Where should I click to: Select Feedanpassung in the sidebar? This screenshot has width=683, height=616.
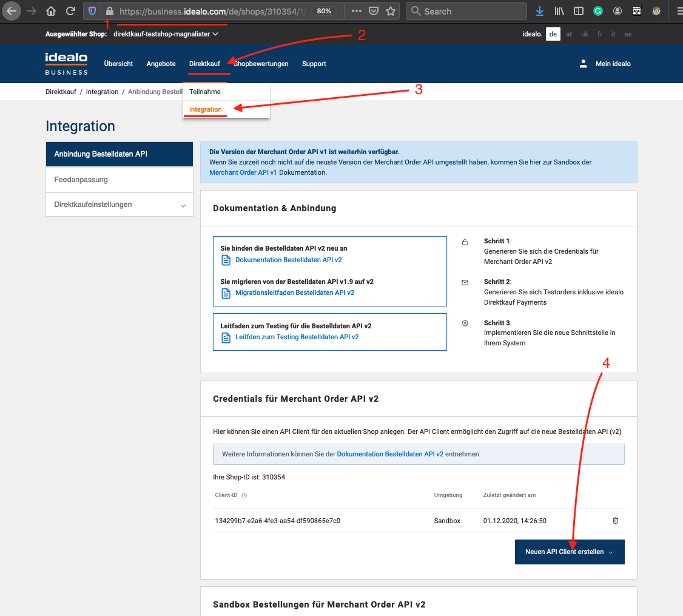[x=119, y=180]
